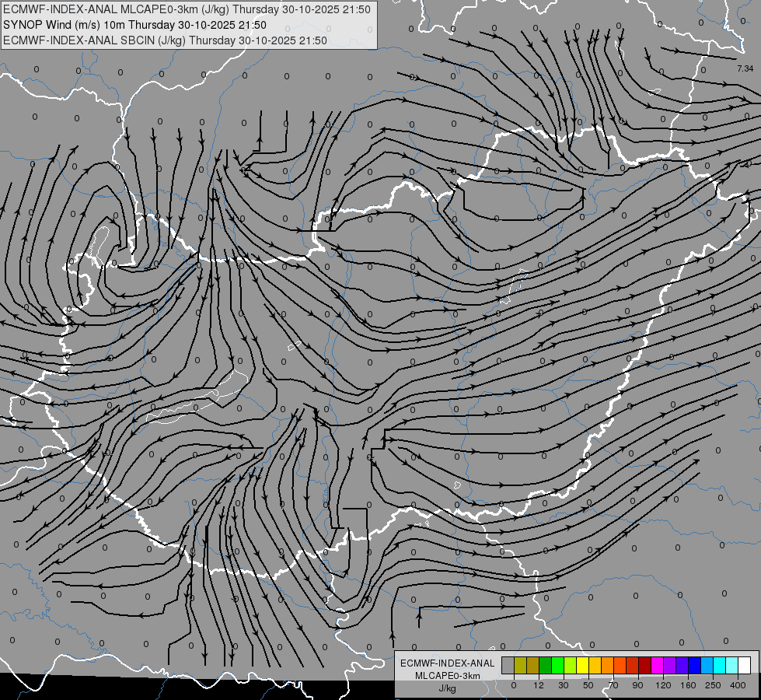The height and width of the screenshot is (700, 761).
Task: Click the SYNOP Wind 10m title line
Action: coord(134,25)
